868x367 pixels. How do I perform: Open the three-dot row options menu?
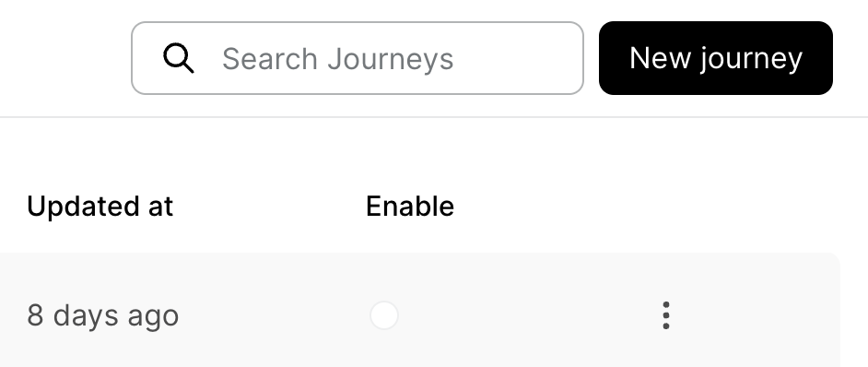pos(666,315)
